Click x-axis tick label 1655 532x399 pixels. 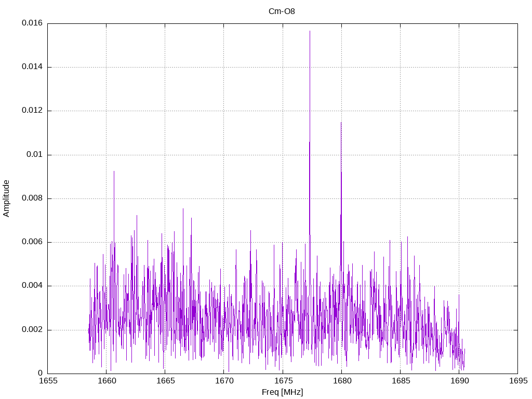tap(48, 381)
